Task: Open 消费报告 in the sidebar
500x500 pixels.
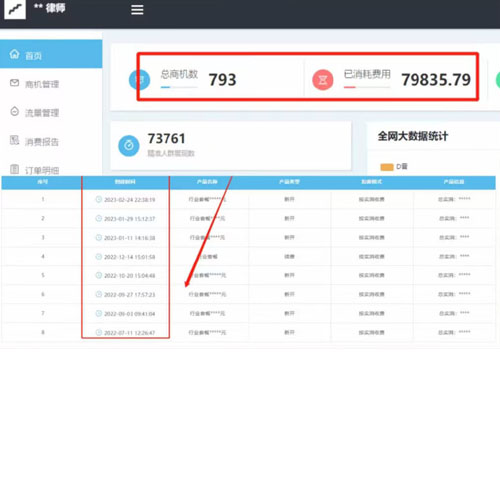Action: tap(51, 141)
